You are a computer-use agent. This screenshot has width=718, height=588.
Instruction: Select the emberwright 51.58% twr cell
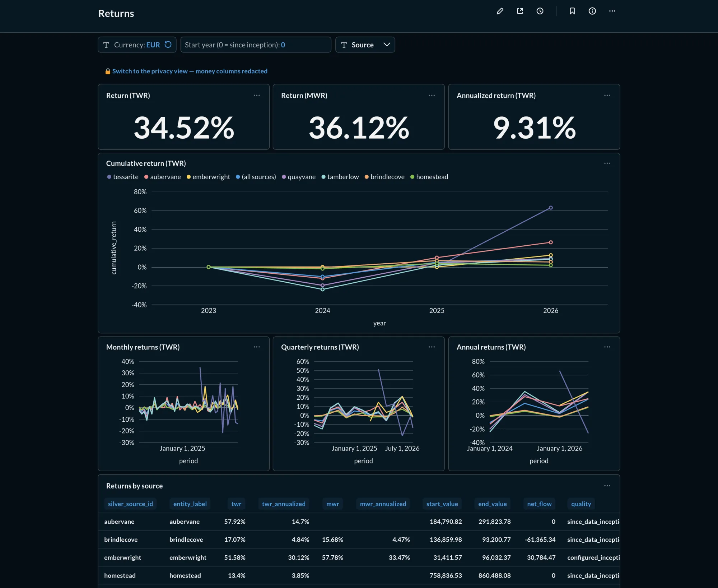click(x=235, y=557)
